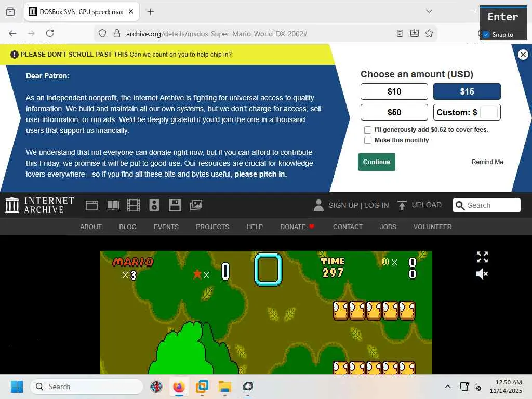Image resolution: width=532 pixels, height=399 pixels.
Task: Open the Web archive icon
Action: click(x=91, y=205)
